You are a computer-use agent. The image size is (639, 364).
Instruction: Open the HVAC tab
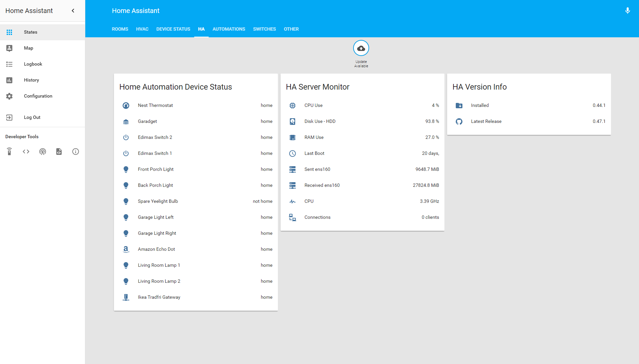[142, 29]
